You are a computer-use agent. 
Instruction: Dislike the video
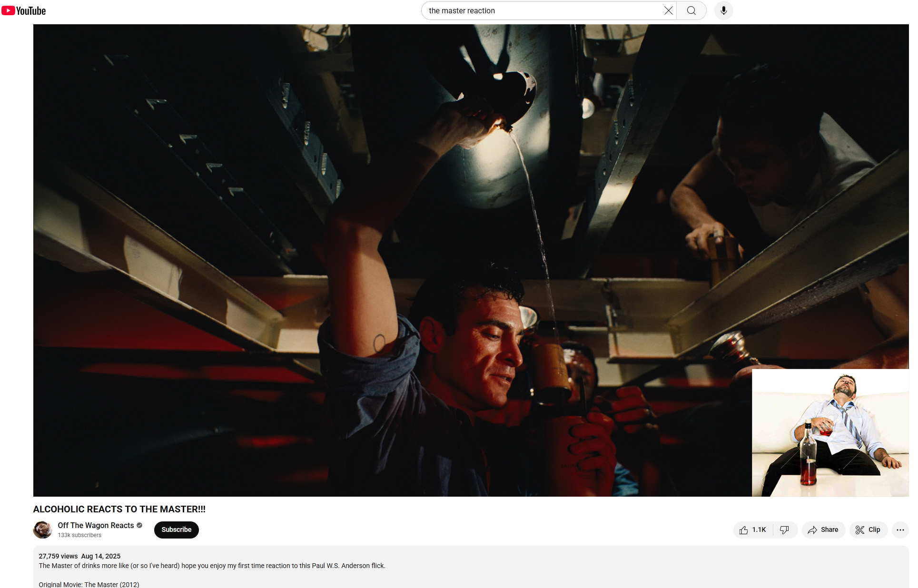coord(785,529)
